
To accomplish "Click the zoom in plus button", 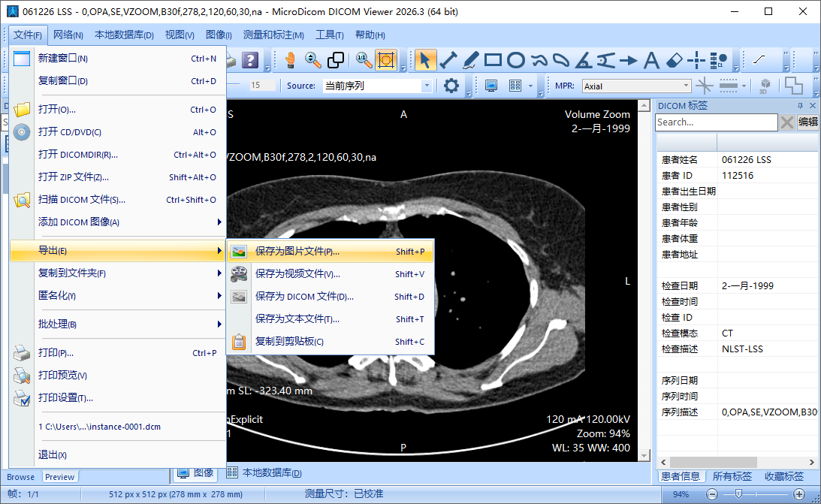I will point(799,494).
